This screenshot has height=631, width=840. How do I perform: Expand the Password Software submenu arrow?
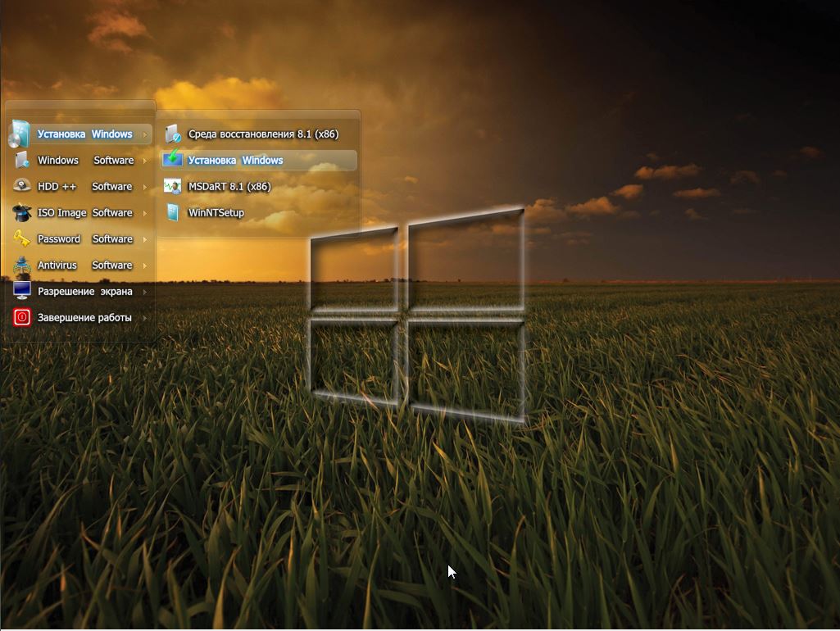(x=144, y=239)
